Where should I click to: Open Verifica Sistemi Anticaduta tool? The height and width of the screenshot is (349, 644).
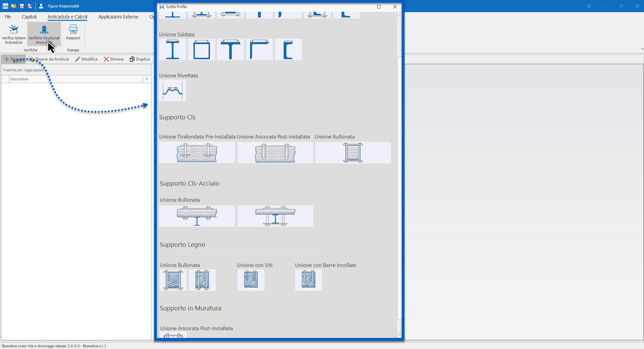(x=13, y=34)
